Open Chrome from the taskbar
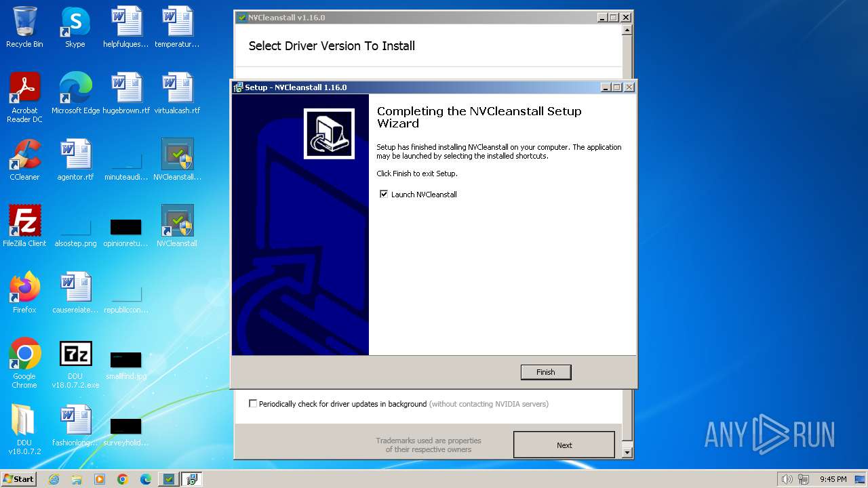Viewport: 868px width, 488px height. (x=123, y=479)
